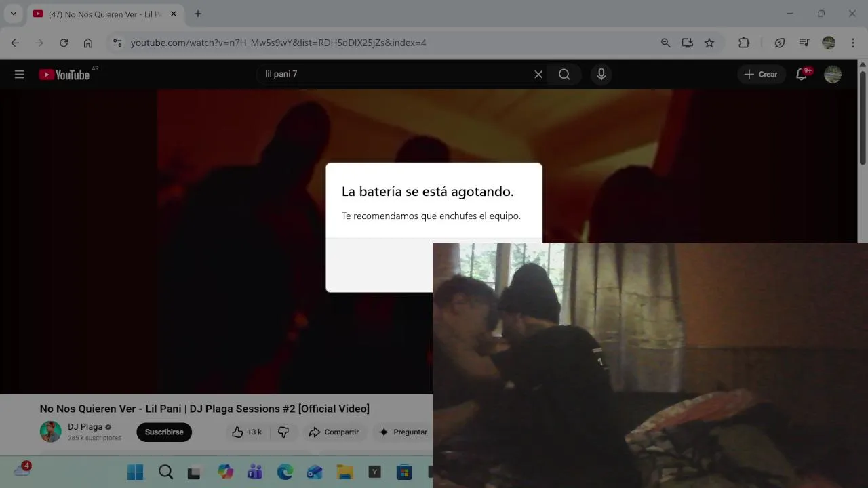Open the Windows Start menu

click(136, 472)
